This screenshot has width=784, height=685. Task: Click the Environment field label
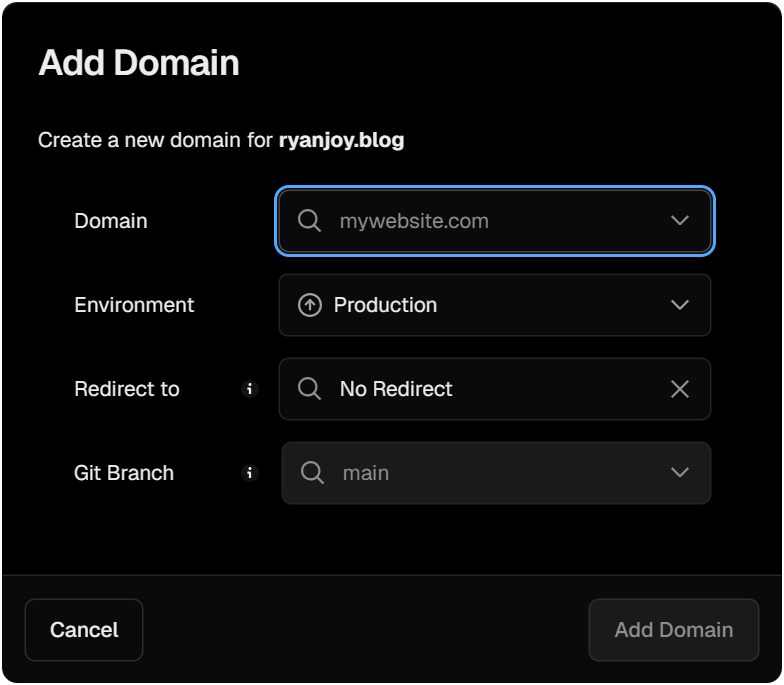(x=134, y=305)
